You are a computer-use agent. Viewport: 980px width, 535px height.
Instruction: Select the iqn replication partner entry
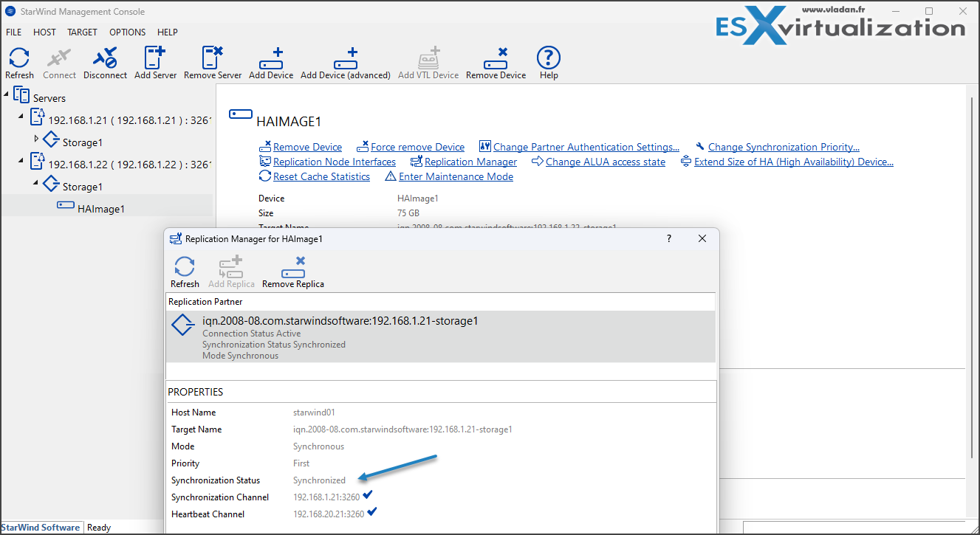coord(441,336)
